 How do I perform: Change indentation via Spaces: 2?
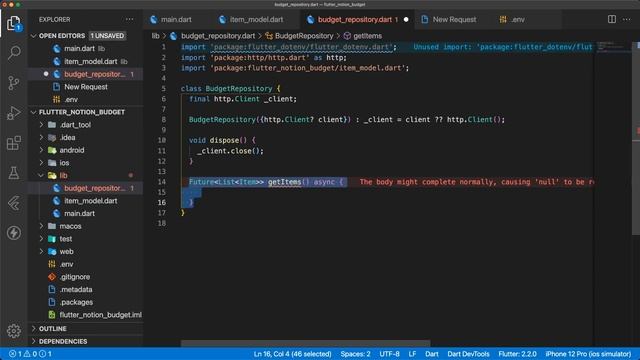click(x=355, y=354)
